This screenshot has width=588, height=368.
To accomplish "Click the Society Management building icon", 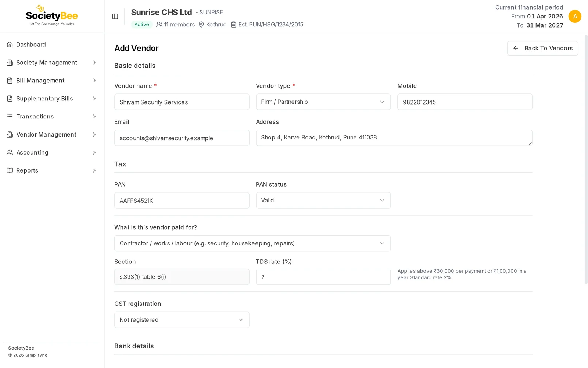I will [10, 63].
